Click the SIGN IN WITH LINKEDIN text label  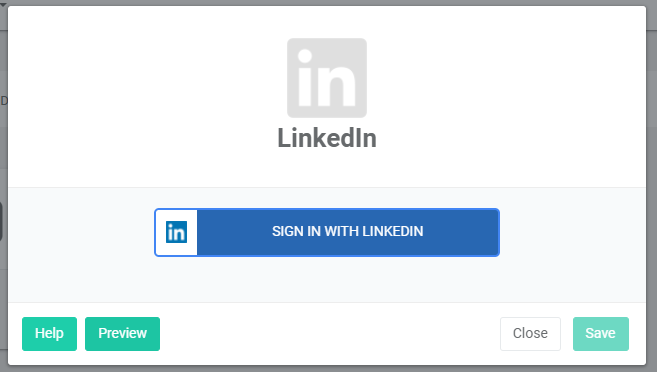coord(347,231)
